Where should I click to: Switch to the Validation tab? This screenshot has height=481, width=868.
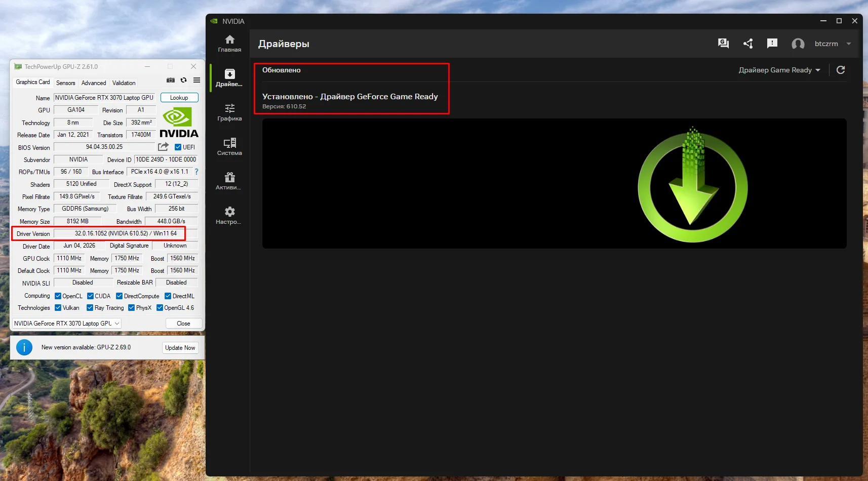(x=124, y=83)
